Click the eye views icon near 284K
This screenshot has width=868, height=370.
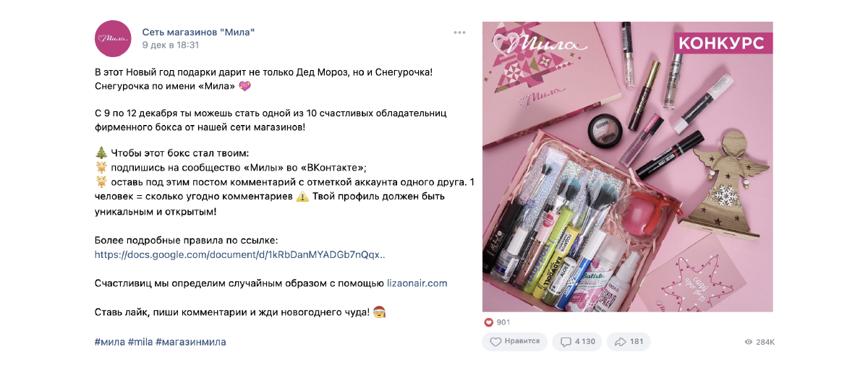click(749, 342)
